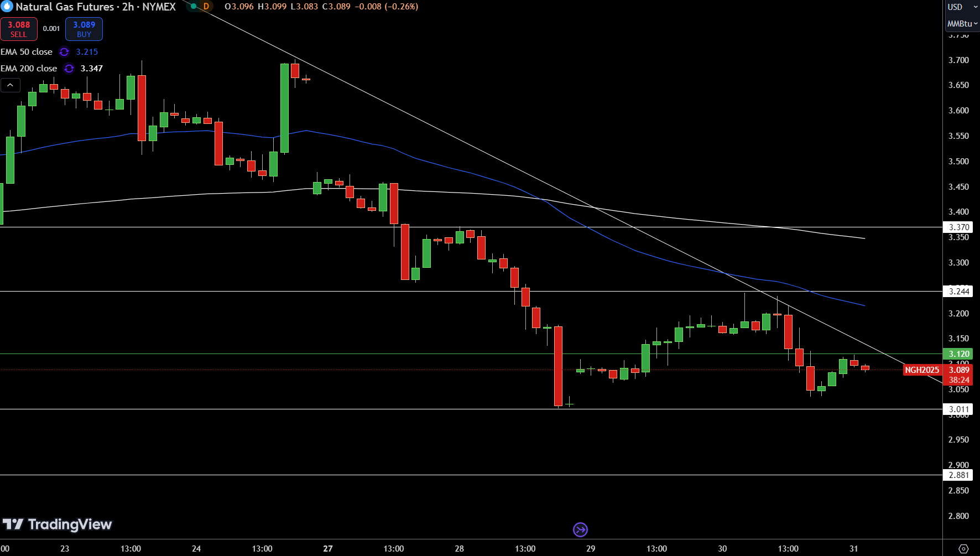Click the orange D delayed-data badge
The width and height of the screenshot is (980, 556).
tap(206, 7)
